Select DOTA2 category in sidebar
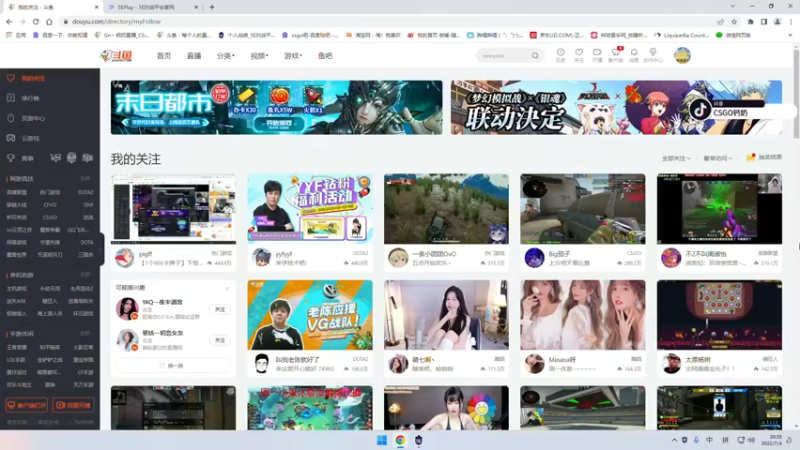Viewport: 800px width, 450px height. (86, 192)
